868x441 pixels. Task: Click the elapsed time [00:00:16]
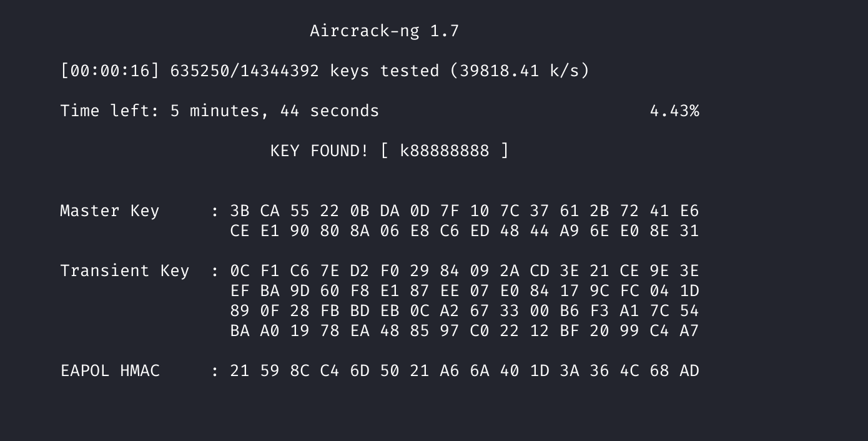coord(110,71)
